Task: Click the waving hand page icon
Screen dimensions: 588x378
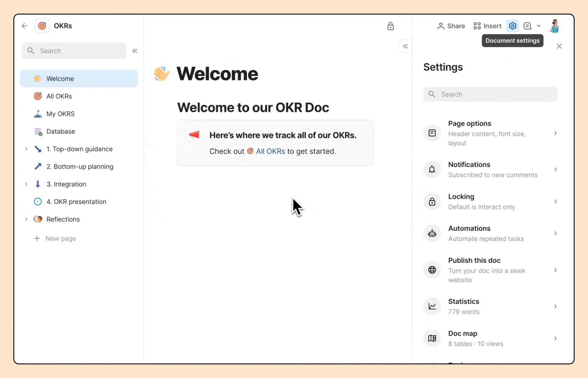Action: [x=161, y=73]
